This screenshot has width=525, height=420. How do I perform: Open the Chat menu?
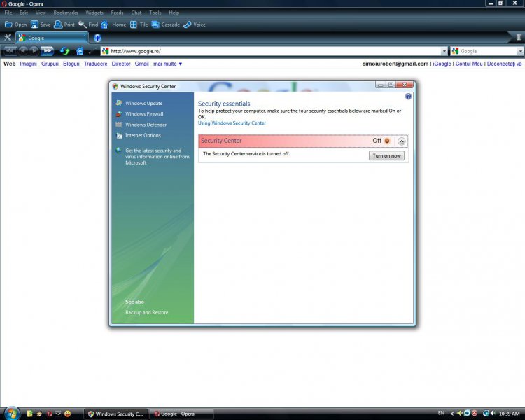point(136,13)
